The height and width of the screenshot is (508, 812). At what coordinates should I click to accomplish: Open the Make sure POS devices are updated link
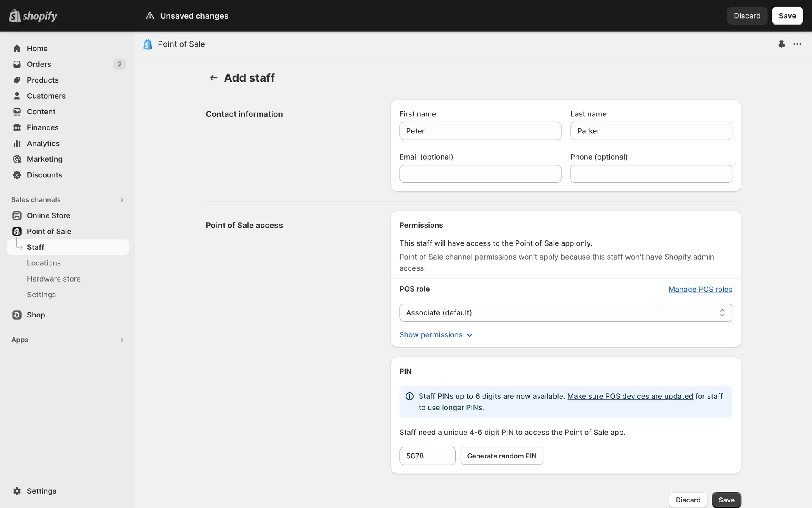click(630, 396)
